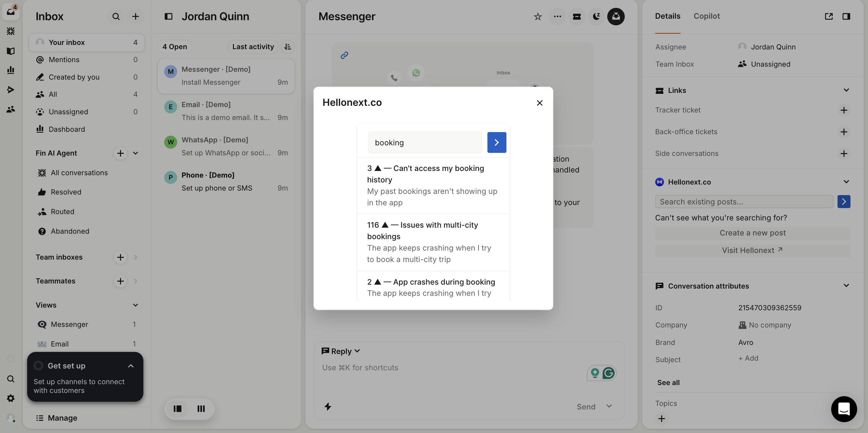The image size is (868, 433).
Task: Open the WhatsApp [Demo] conversation
Action: (x=226, y=146)
